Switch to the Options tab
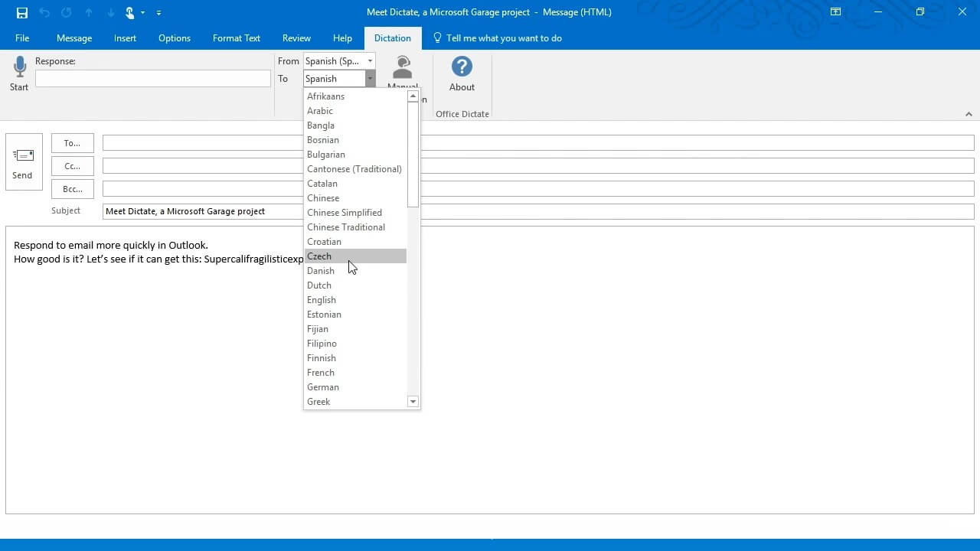The width and height of the screenshot is (980, 551). click(175, 38)
